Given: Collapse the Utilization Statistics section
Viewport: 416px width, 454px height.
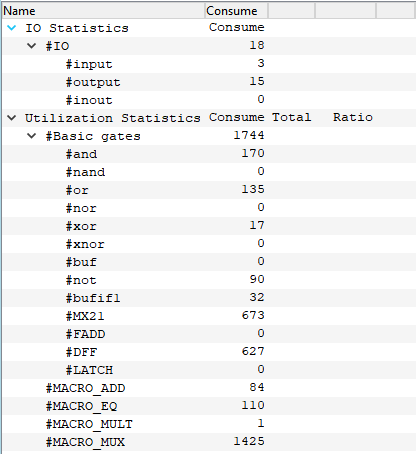Looking at the screenshot, I should click(x=11, y=118).
